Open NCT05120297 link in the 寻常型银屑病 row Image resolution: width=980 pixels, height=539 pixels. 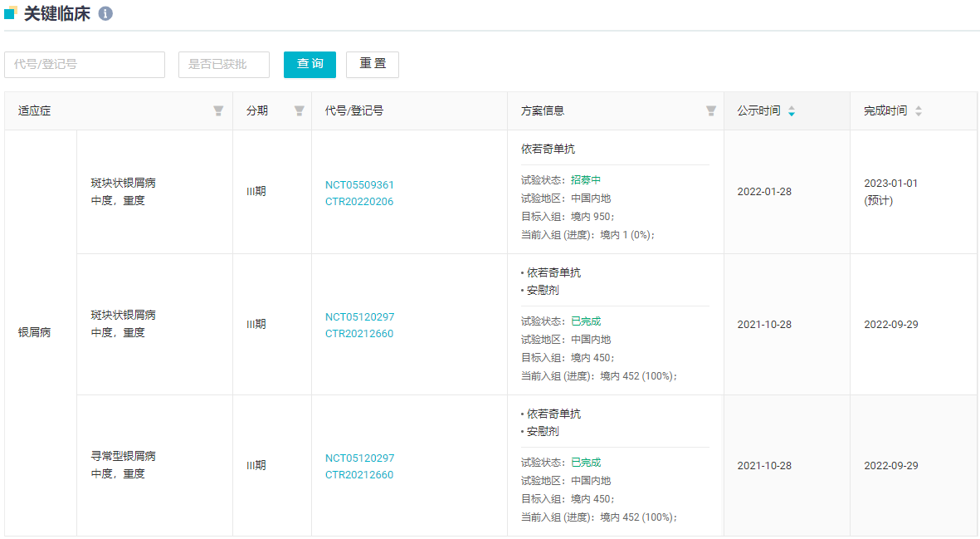tap(359, 458)
